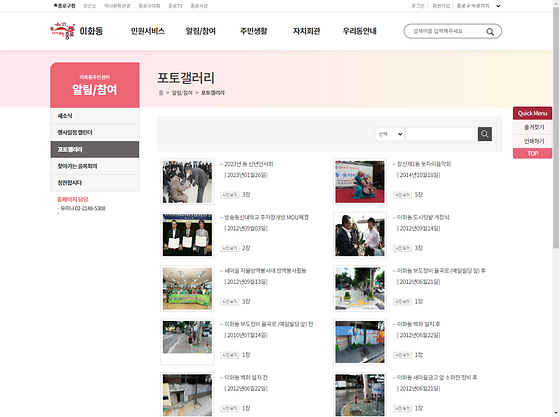Click 사진보기 for MOU체결 entry

point(230,248)
